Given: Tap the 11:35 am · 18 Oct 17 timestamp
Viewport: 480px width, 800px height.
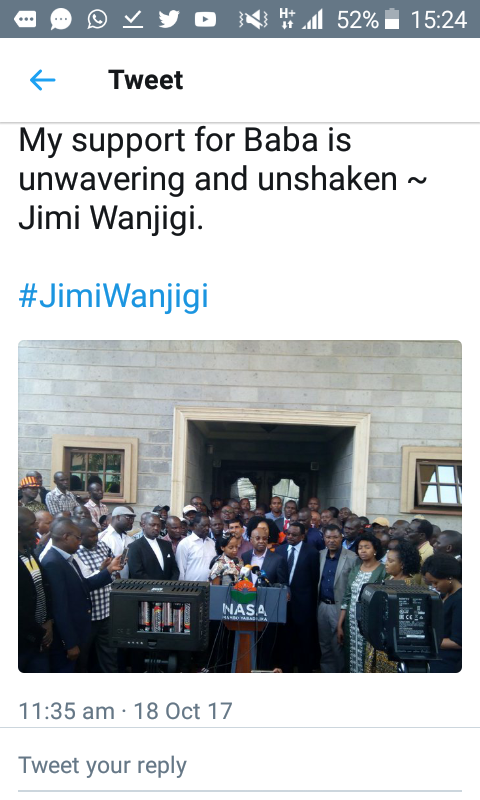Looking at the screenshot, I should [x=125, y=711].
